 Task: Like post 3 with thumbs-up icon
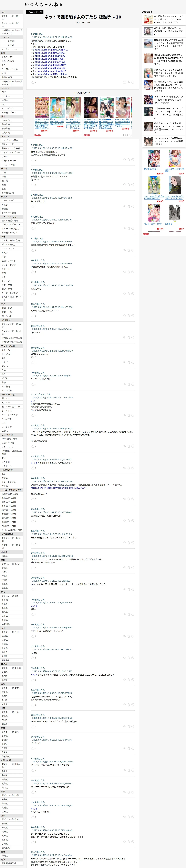point(33,160)
